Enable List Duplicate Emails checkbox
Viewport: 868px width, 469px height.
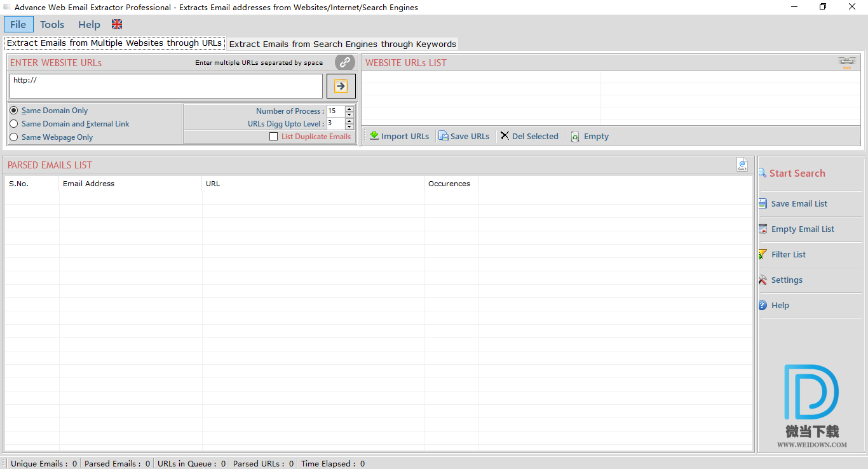[274, 137]
